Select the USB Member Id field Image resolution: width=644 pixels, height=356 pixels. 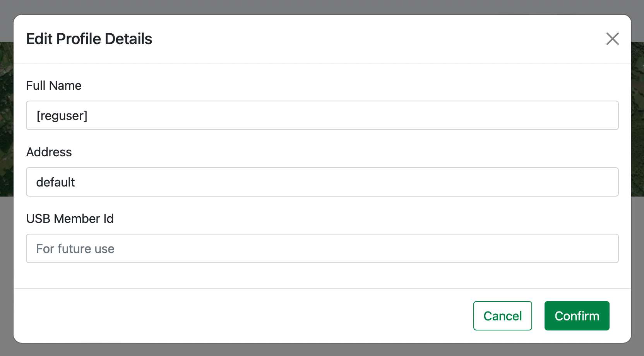(322, 248)
